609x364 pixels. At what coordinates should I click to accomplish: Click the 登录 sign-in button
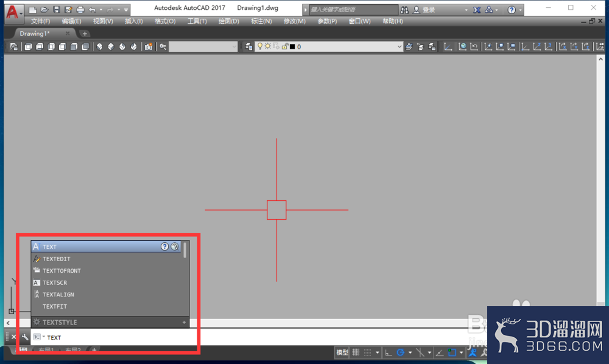pos(424,10)
